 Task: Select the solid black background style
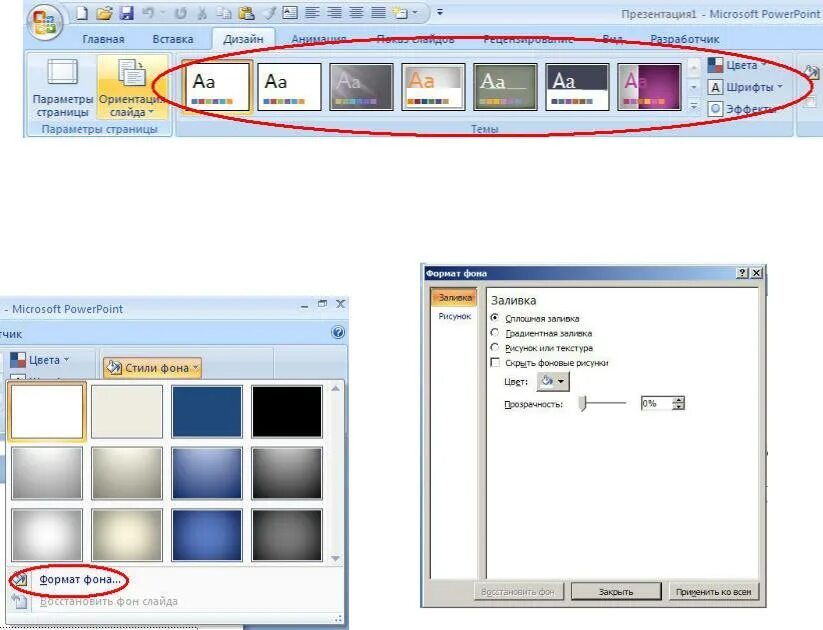pos(287,412)
